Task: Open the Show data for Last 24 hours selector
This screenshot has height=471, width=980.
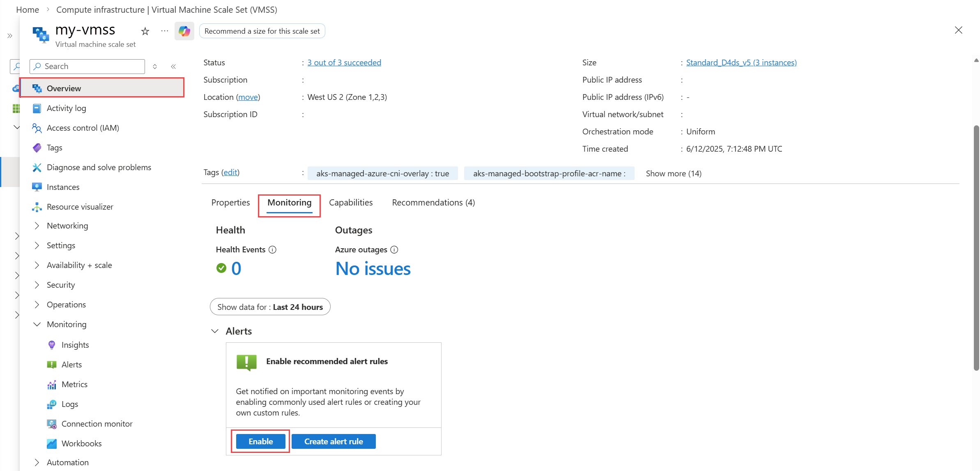Action: coord(270,307)
